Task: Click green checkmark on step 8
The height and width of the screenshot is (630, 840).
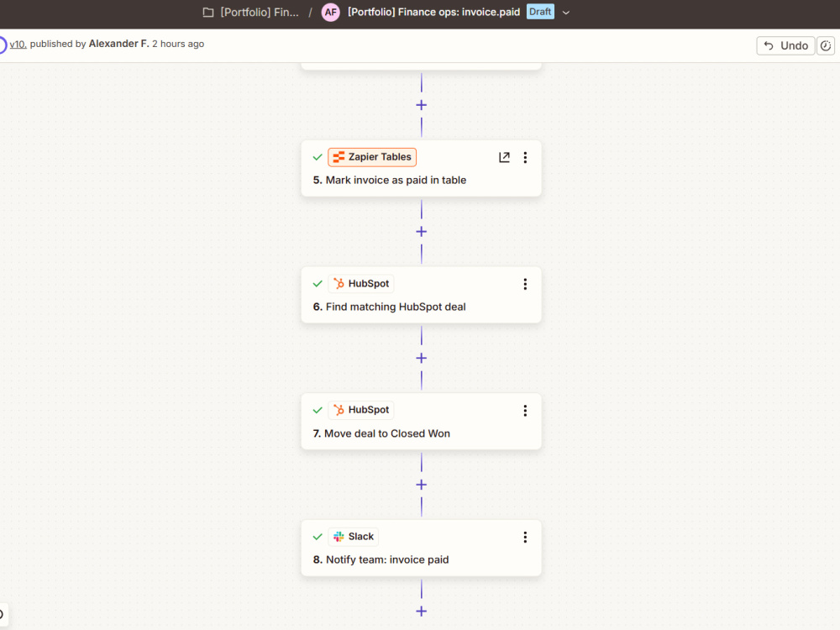Action: [x=318, y=536]
